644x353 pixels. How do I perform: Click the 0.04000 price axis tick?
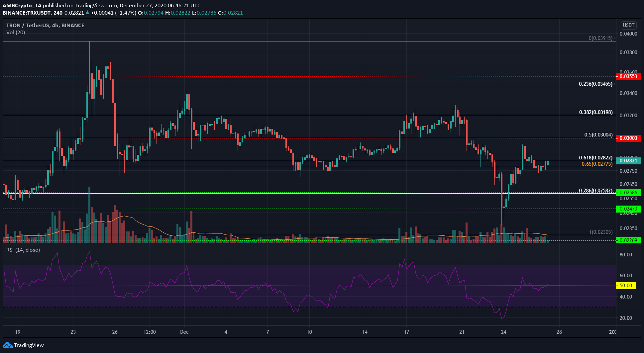[x=628, y=34]
